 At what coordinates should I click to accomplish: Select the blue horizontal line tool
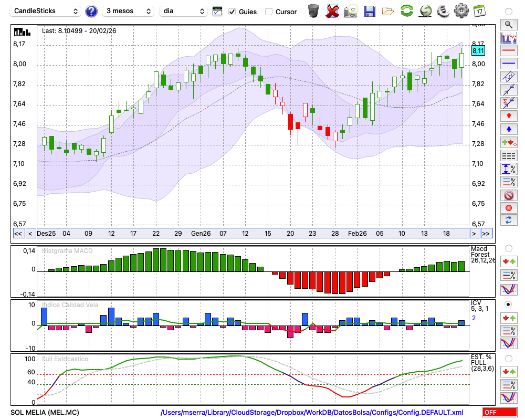508,64
